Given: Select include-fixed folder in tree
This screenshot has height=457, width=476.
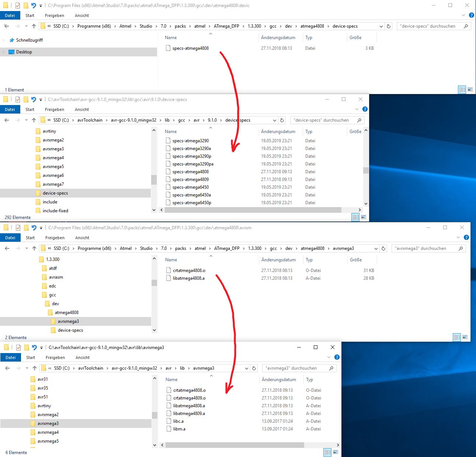Looking at the screenshot, I should [x=55, y=211].
